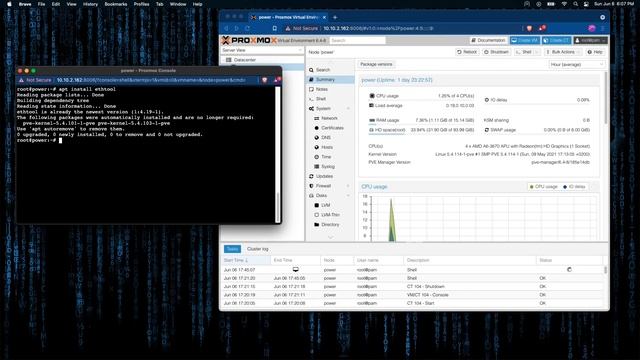Go back in the Brave browser
The width and height of the screenshot is (640, 360).
pyautogui.click(x=227, y=28)
